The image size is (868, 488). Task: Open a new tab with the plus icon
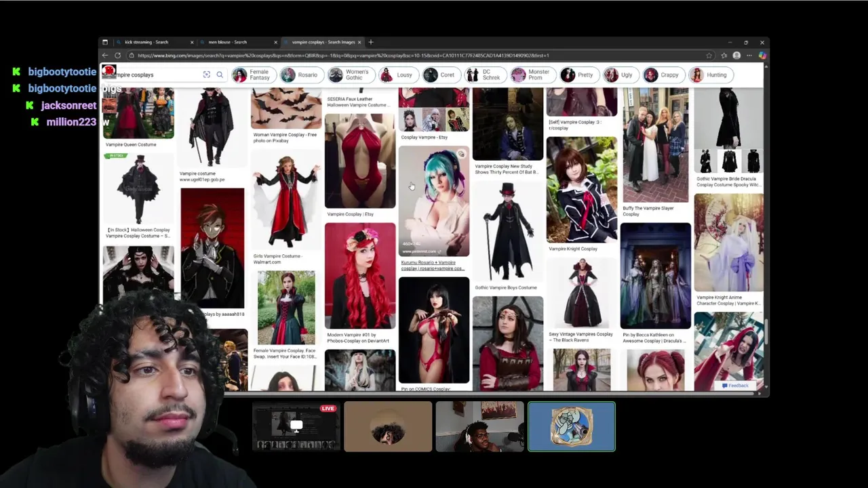pyautogui.click(x=370, y=42)
